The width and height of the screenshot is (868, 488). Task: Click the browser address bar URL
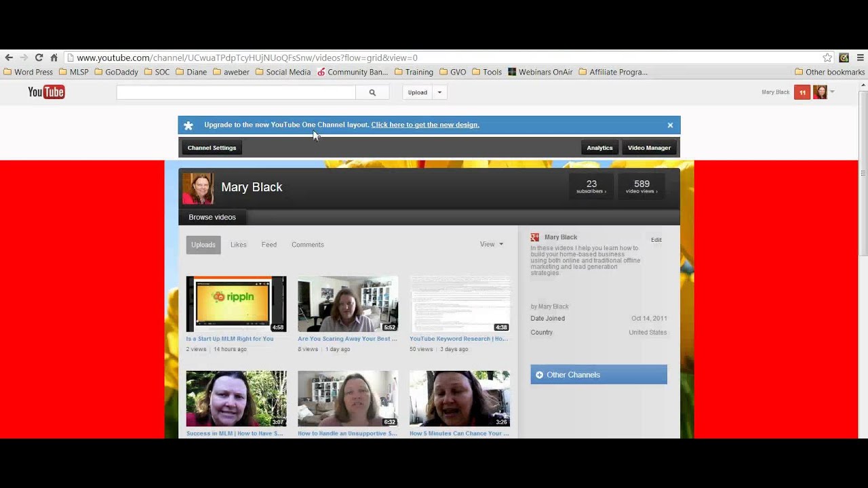(247, 58)
